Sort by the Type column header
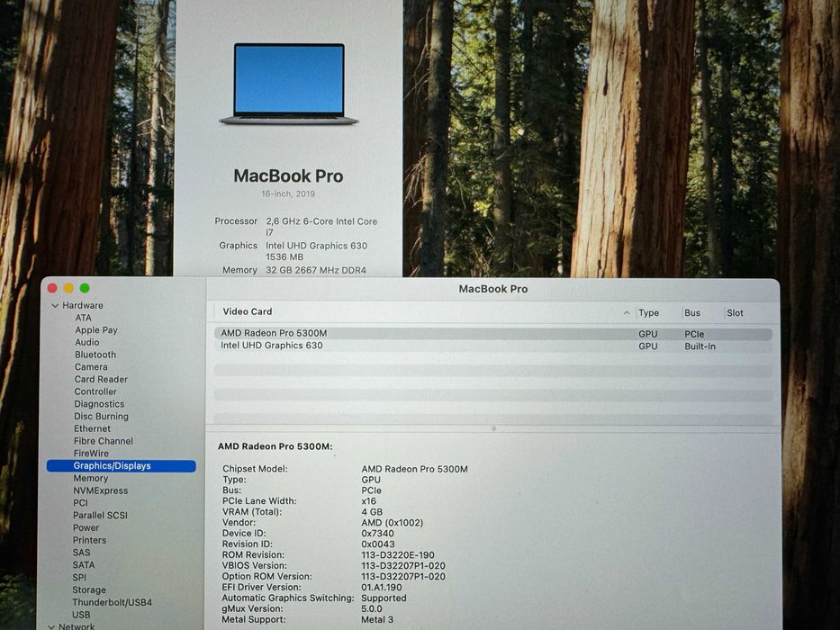The height and width of the screenshot is (630, 840). (649, 313)
